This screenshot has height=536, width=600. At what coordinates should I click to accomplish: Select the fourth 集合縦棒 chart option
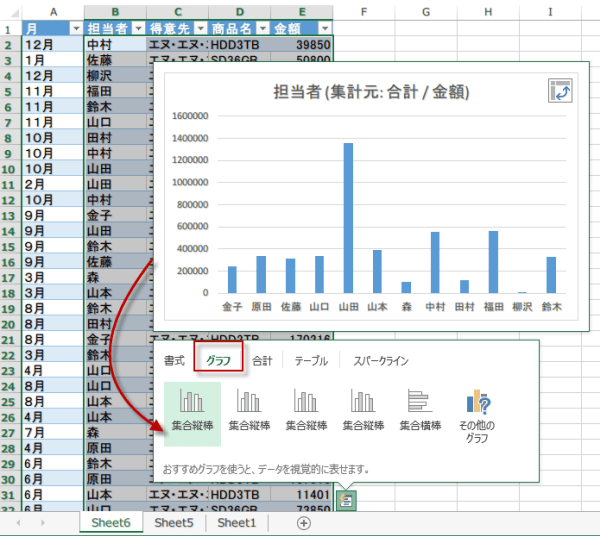click(x=363, y=410)
